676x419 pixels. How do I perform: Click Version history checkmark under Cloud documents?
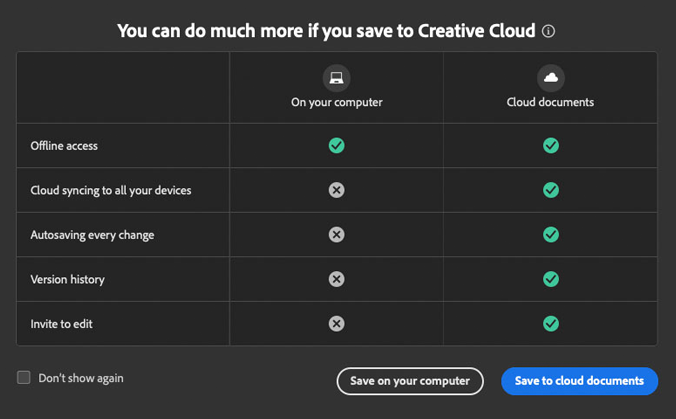[551, 279]
